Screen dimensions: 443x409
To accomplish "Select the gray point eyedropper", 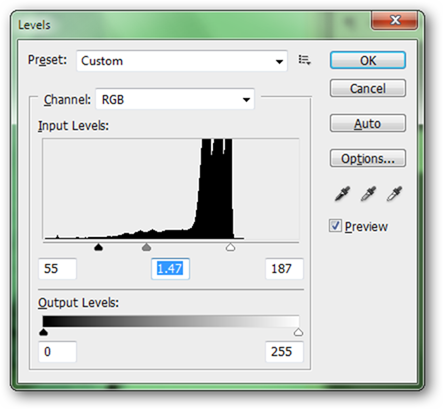I will [368, 194].
